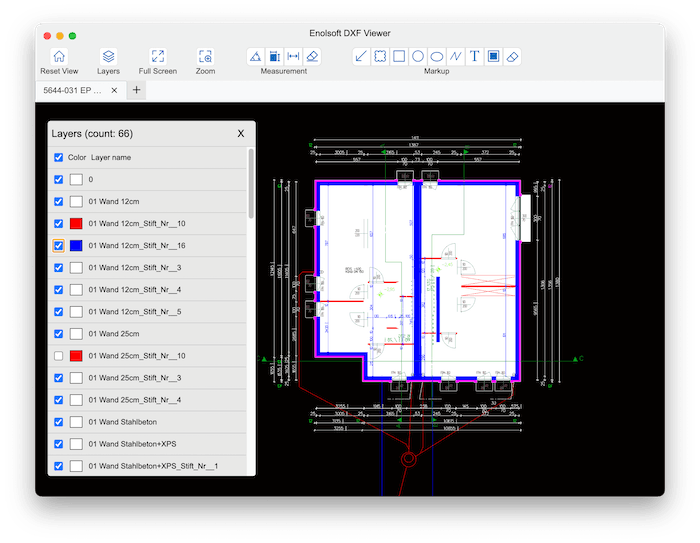The image size is (700, 543).
Task: Hide the '01 Wand Stahlbeton' layer
Action: pyautogui.click(x=59, y=422)
